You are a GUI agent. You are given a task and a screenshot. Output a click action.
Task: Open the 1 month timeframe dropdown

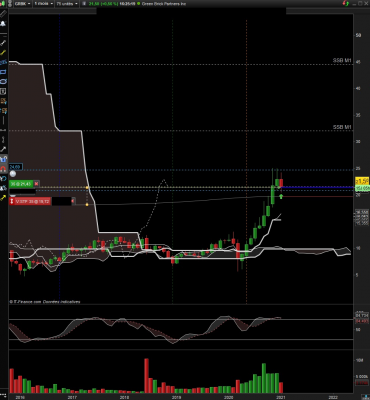tap(44, 4)
